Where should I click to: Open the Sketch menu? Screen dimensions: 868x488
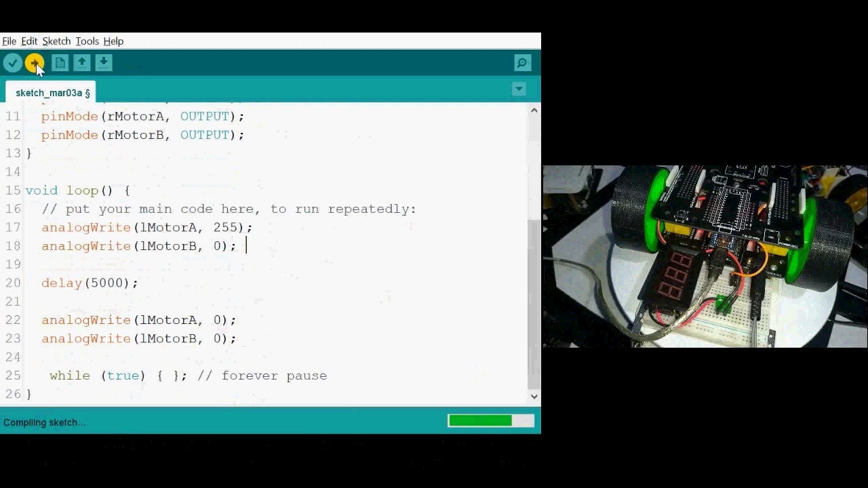click(56, 41)
